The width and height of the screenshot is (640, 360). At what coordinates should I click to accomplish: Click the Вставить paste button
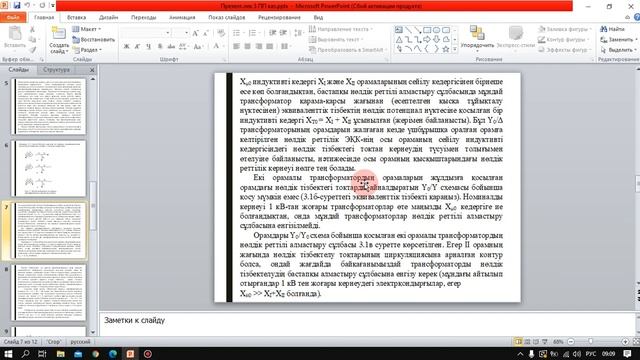15,38
